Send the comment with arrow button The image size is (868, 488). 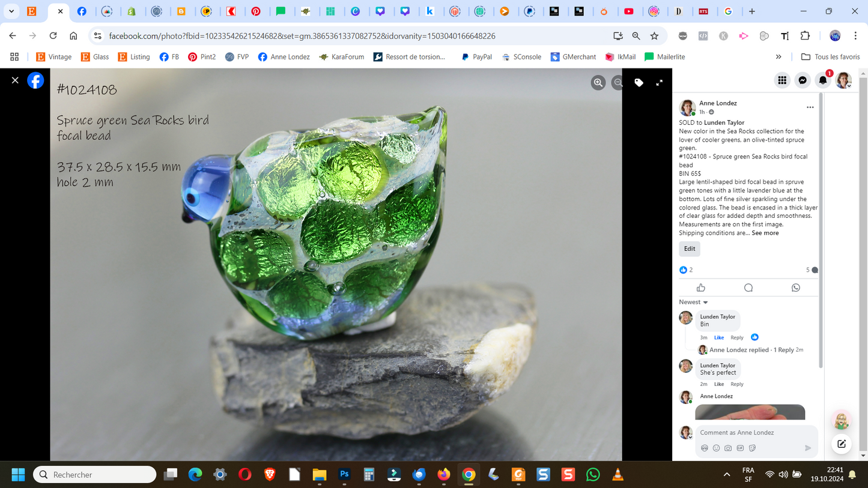[808, 448]
